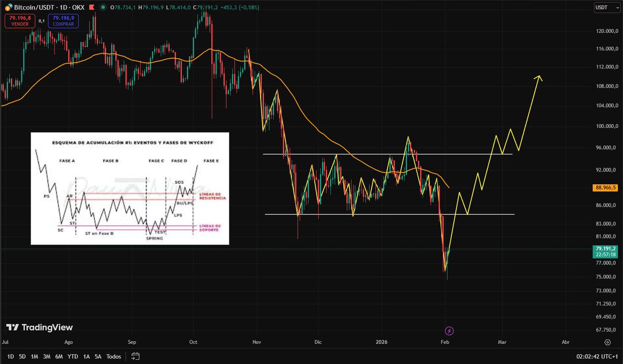623x364 pixels.
Task: Click the 0,1 quantity between sell and buy
Action: 42,21
